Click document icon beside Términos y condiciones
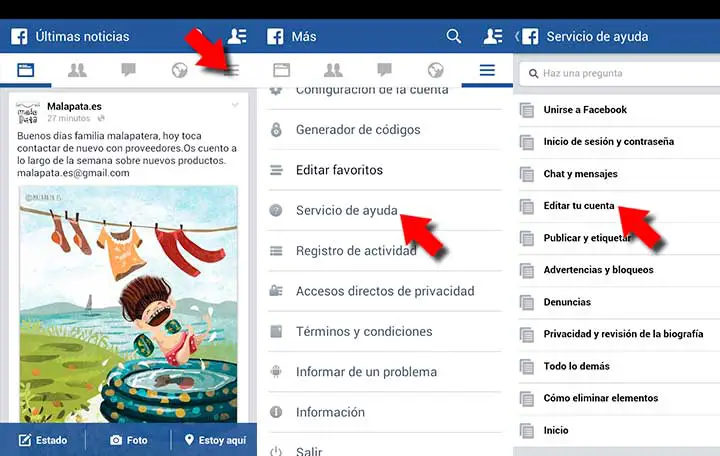The width and height of the screenshot is (720, 456). pyautogui.click(x=276, y=332)
